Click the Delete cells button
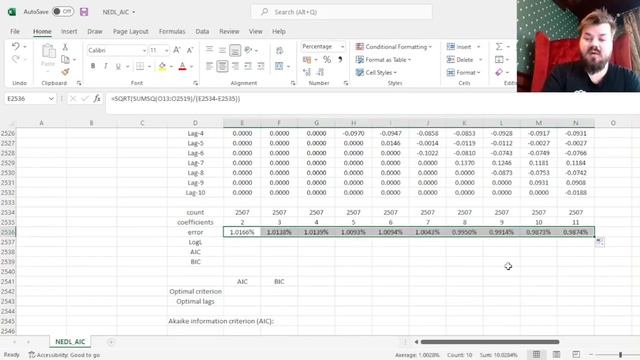The height and width of the screenshot is (360, 640). (x=460, y=60)
